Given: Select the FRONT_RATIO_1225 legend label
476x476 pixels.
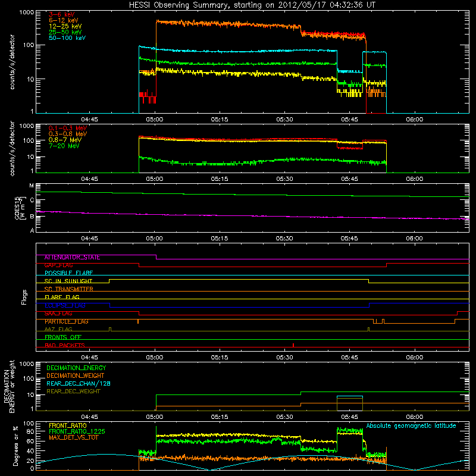Looking at the screenshot, I should coord(77,432).
